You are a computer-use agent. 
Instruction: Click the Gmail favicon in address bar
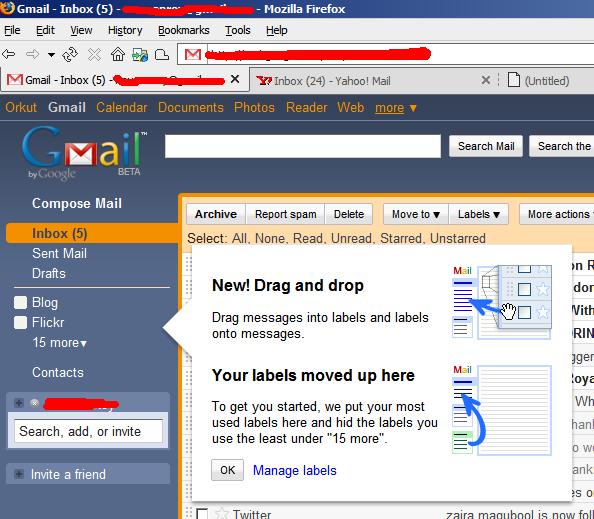point(193,55)
